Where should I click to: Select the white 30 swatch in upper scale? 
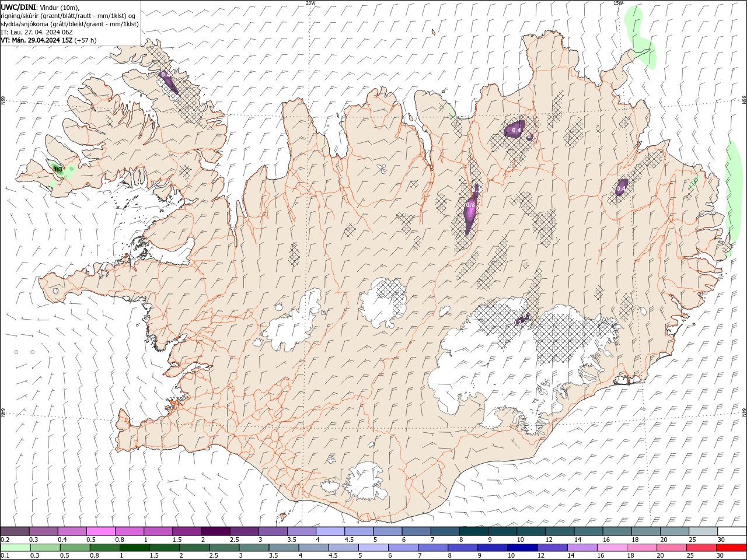[x=732, y=531]
